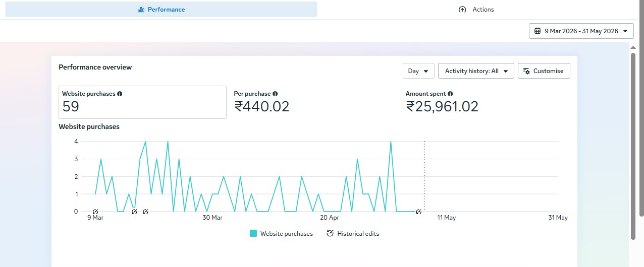Click the second historical edit marker after 9 Mar
Viewport: 644px width, 267px height.
point(134,212)
